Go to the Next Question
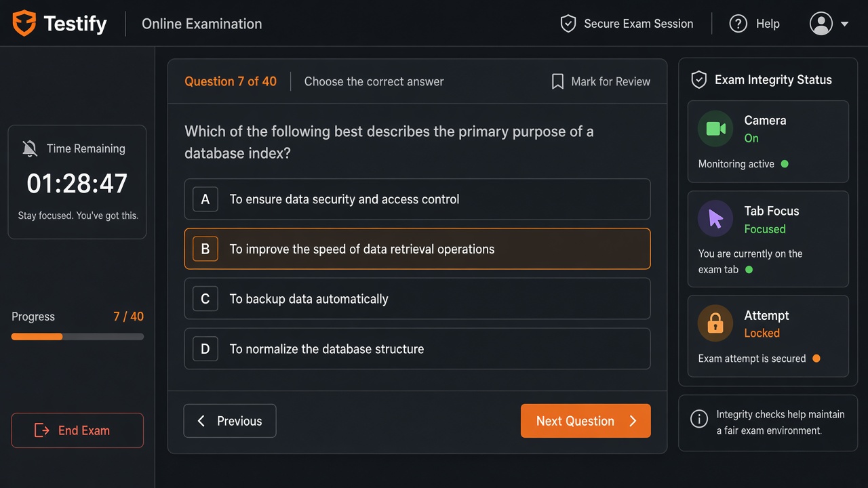 [x=586, y=421]
